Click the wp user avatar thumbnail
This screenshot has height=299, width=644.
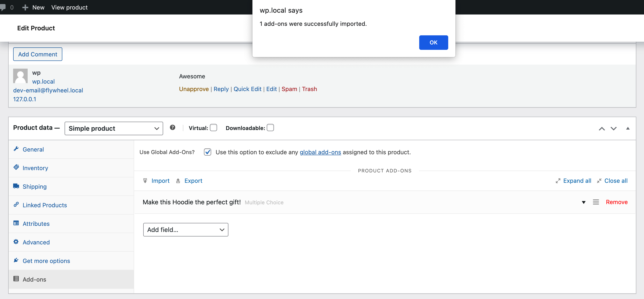pos(20,76)
